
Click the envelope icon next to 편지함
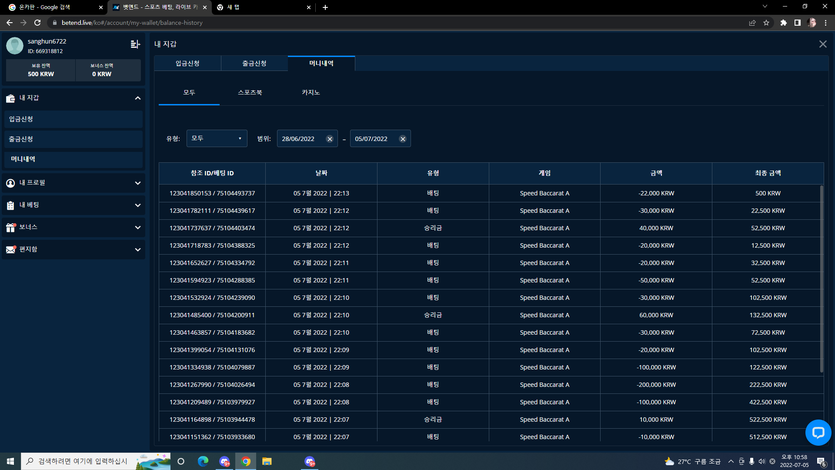point(10,250)
